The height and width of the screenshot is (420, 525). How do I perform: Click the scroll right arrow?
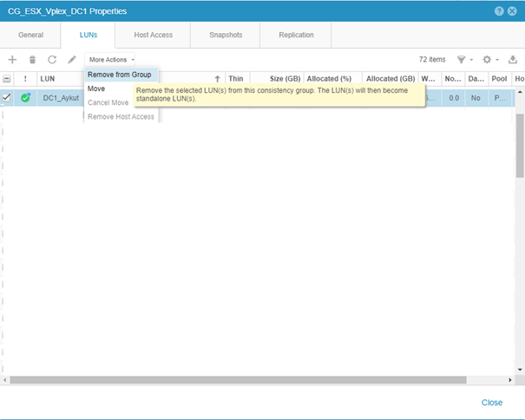coord(510,380)
